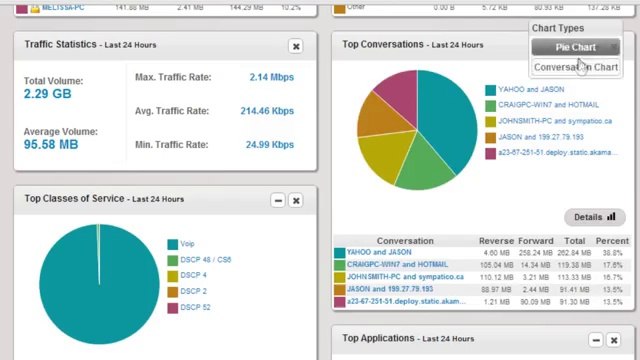Click the teal slice of conversations pie
640x360 pixels.
point(447,118)
